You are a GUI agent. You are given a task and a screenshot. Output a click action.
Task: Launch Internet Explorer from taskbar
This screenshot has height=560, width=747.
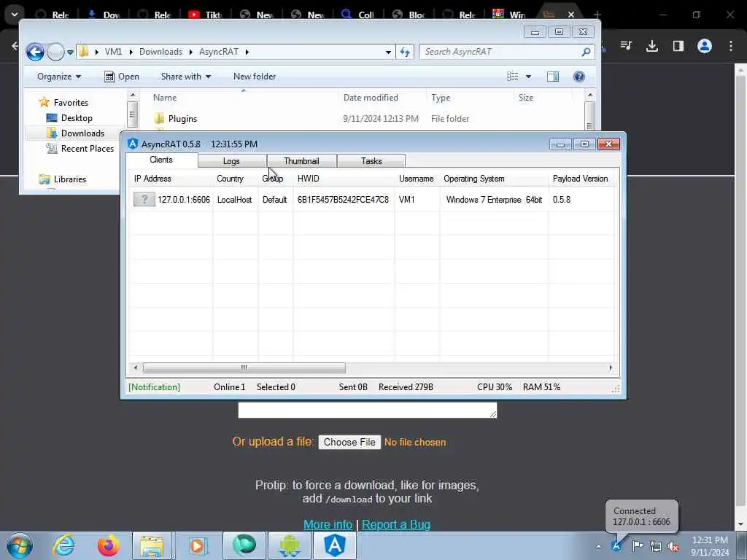(63, 545)
